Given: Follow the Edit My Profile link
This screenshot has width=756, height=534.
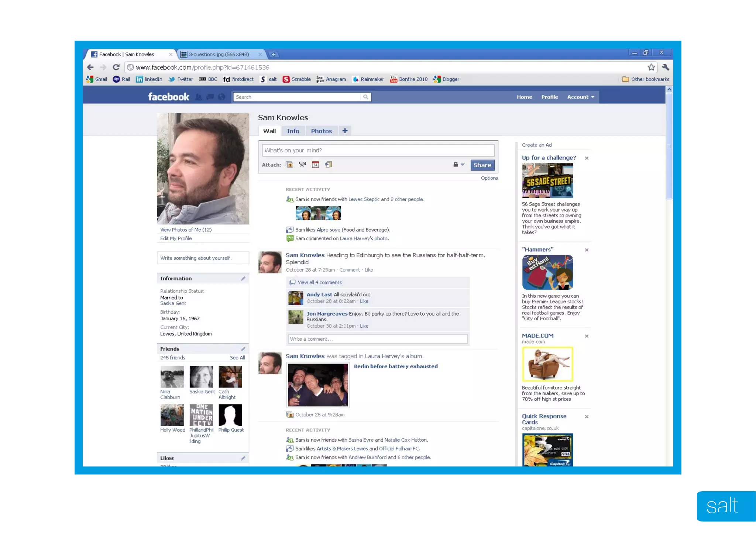Looking at the screenshot, I should tap(176, 238).
